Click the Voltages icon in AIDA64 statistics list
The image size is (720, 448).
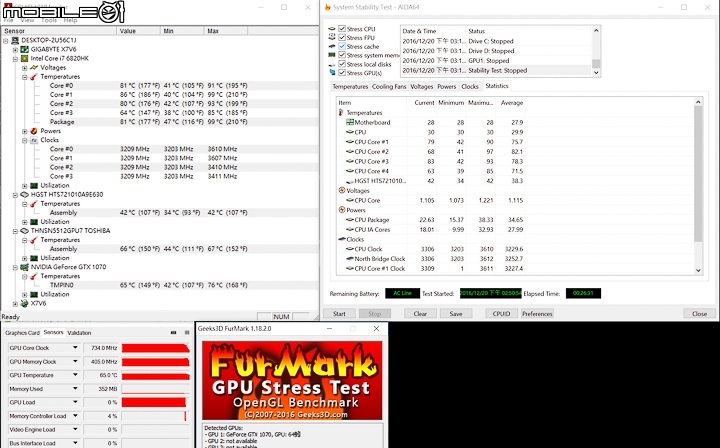click(342, 190)
